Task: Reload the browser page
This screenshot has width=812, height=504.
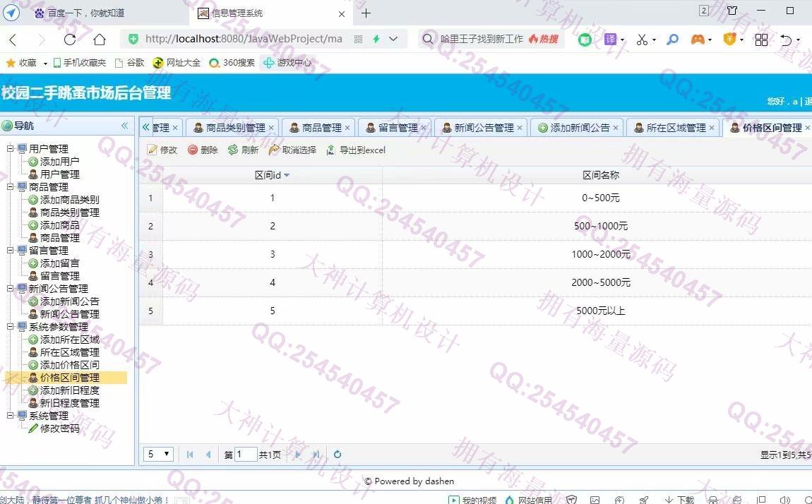Action: 70,40
